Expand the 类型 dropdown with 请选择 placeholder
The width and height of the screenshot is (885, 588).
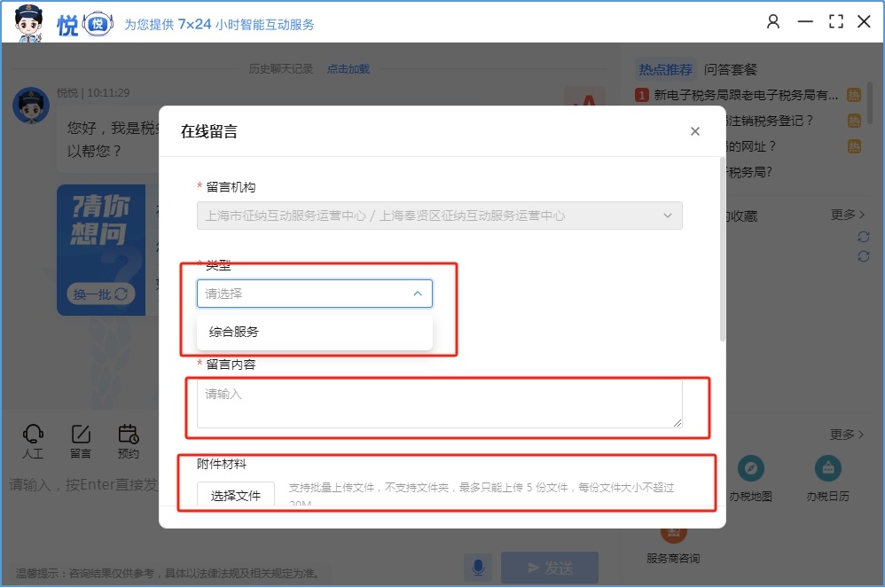pos(314,294)
